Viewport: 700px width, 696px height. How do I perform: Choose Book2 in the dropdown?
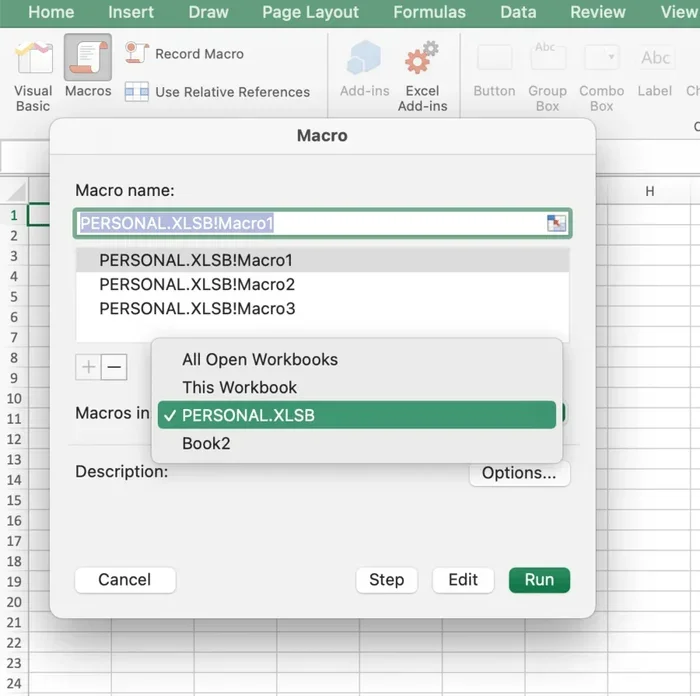coord(357,443)
